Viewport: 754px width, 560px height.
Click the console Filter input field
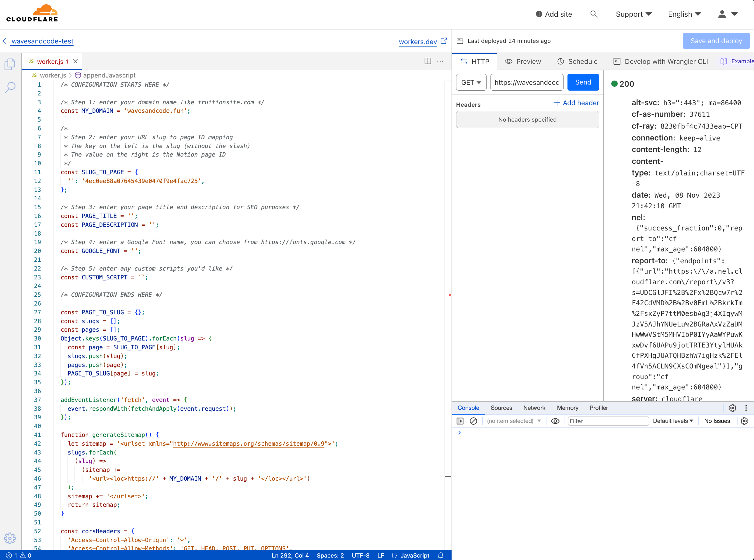pyautogui.click(x=608, y=421)
